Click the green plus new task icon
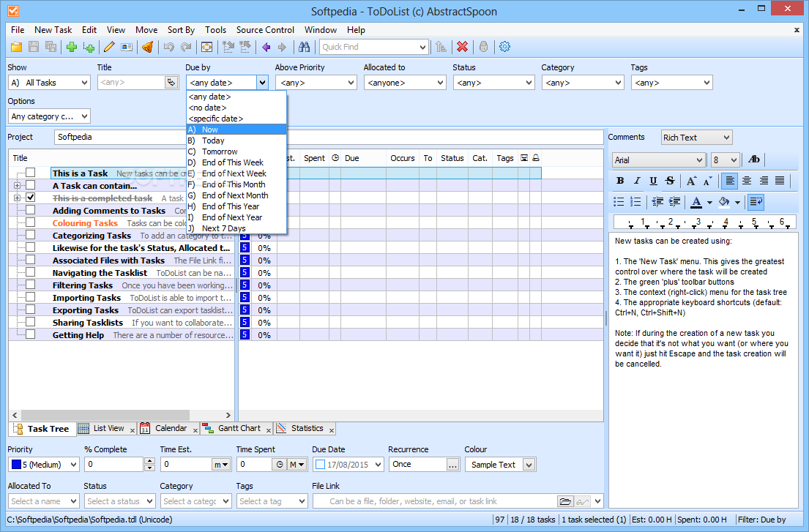 (x=72, y=47)
